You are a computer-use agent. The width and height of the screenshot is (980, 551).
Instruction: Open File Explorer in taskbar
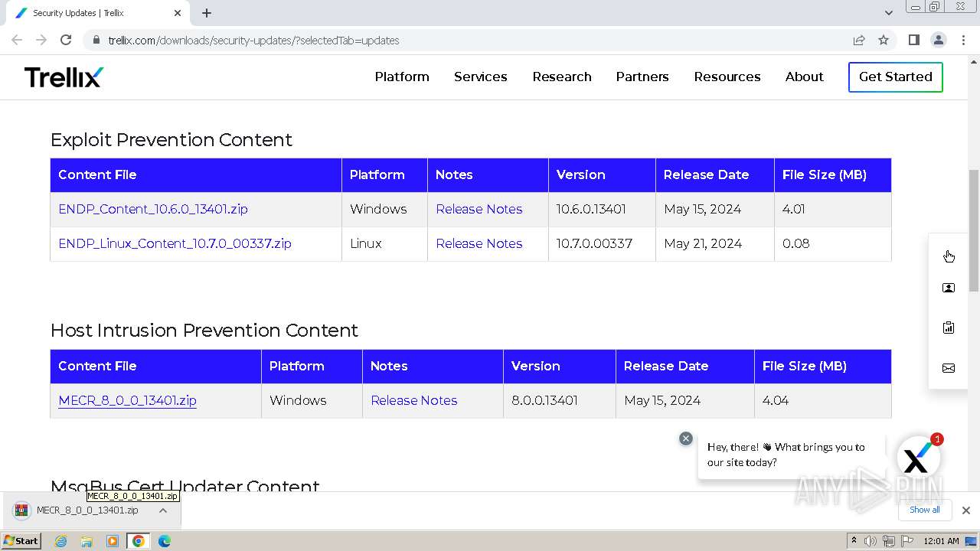(87, 541)
